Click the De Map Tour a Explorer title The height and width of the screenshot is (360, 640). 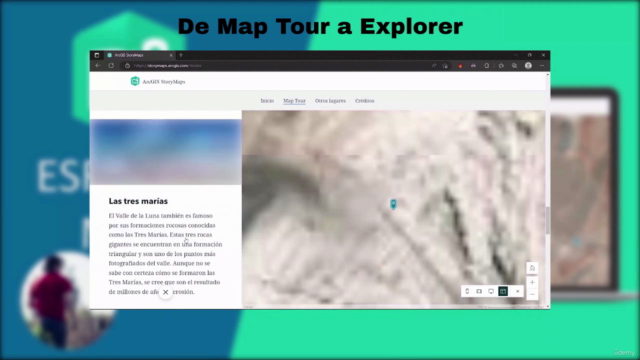320,27
